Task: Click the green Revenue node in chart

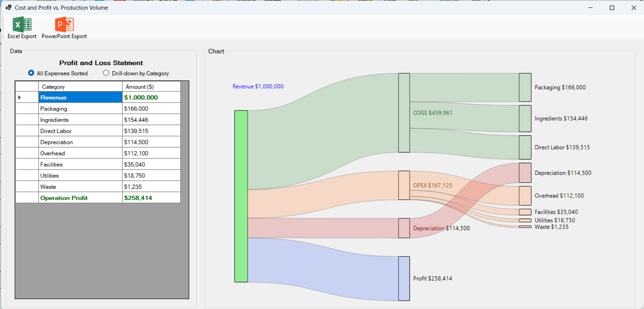Action: [241, 196]
